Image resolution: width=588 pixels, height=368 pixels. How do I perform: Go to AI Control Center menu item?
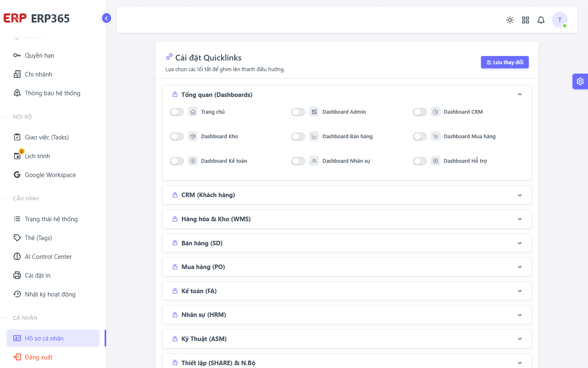point(48,256)
